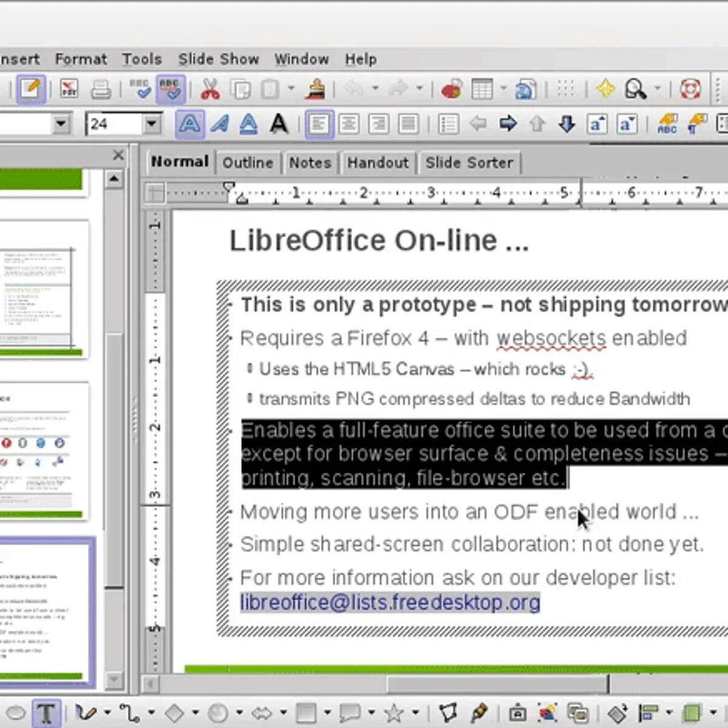The image size is (728, 728).
Task: Select the Curve drawing tool
Action: coord(86,713)
